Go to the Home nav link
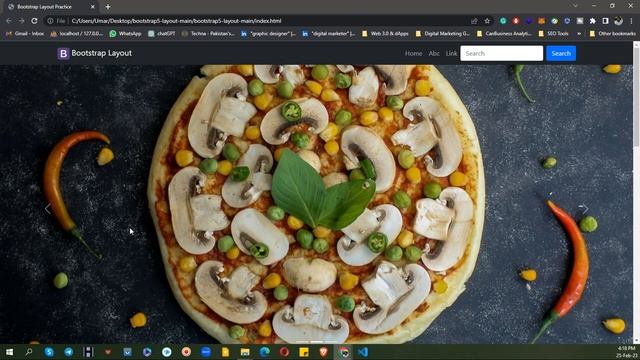 pyautogui.click(x=413, y=53)
